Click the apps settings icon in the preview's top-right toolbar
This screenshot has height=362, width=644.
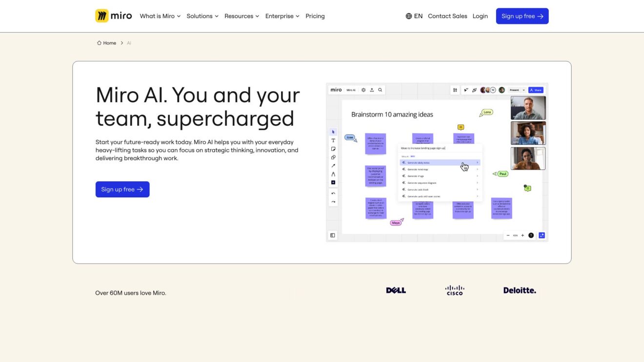tap(455, 90)
